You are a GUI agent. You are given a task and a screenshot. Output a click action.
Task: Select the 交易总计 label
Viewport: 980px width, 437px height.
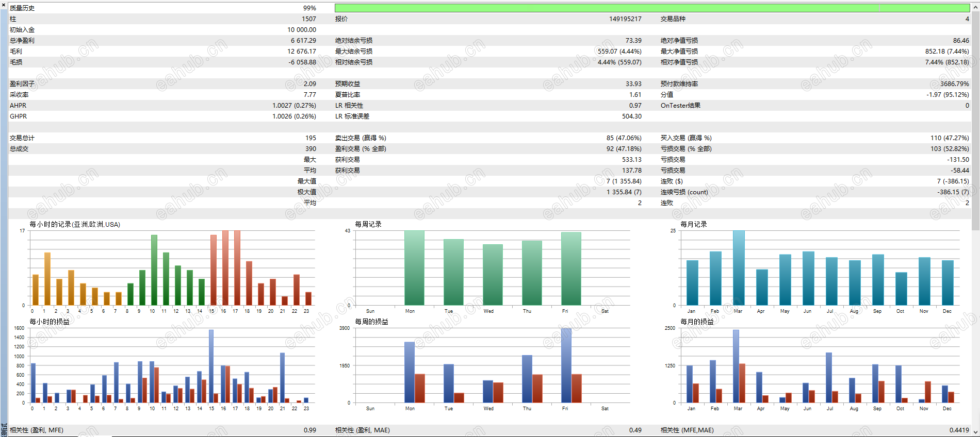pyautogui.click(x=22, y=138)
